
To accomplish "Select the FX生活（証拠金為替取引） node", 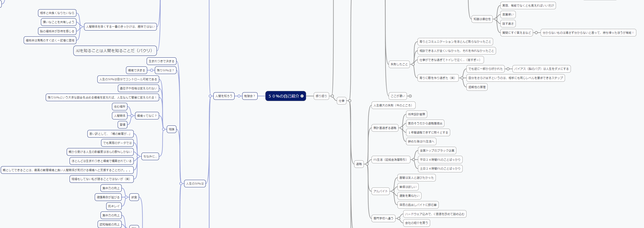I will tap(391, 160).
